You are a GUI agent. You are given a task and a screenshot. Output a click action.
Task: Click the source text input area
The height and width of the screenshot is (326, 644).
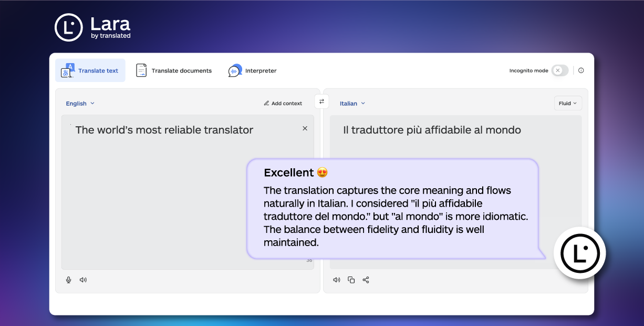point(188,192)
